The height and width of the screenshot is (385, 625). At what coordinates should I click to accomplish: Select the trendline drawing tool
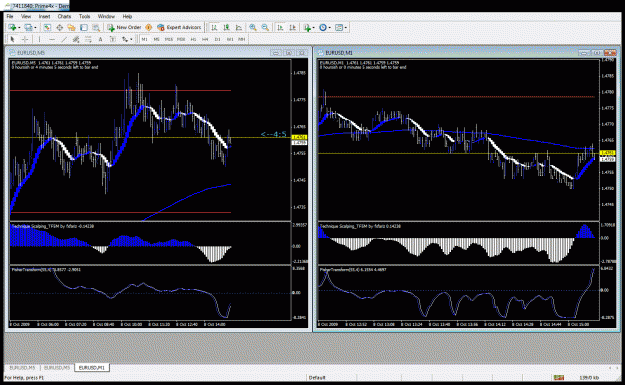64,39
